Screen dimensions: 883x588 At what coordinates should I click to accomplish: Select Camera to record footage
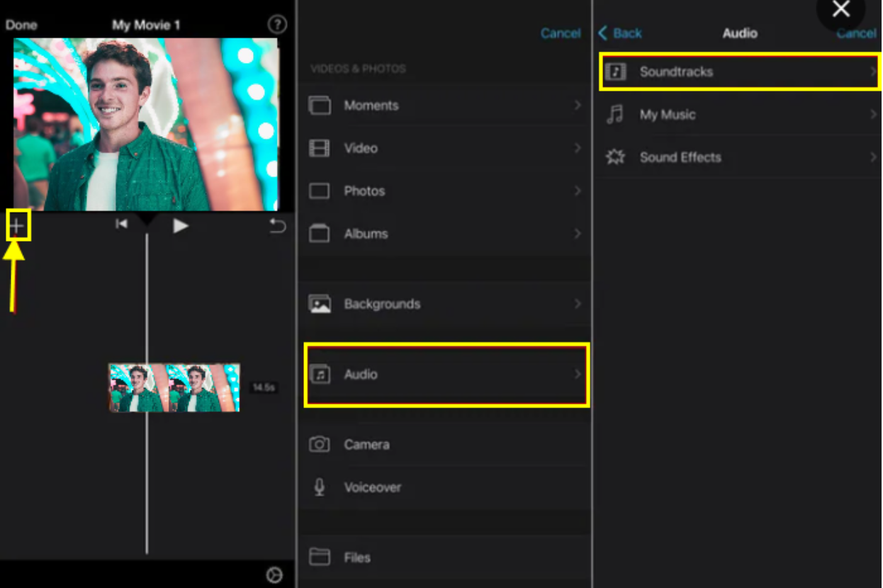(366, 445)
